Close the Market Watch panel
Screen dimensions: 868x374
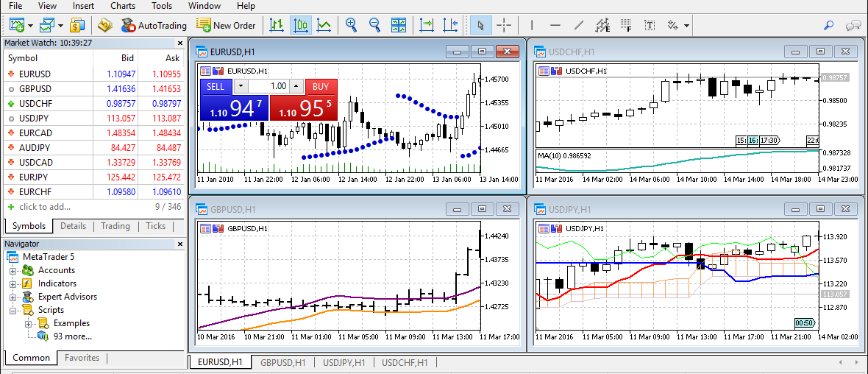coord(180,43)
